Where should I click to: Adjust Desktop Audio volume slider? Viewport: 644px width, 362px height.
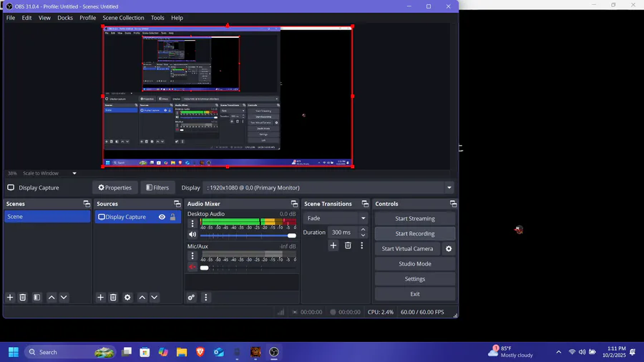248,235
